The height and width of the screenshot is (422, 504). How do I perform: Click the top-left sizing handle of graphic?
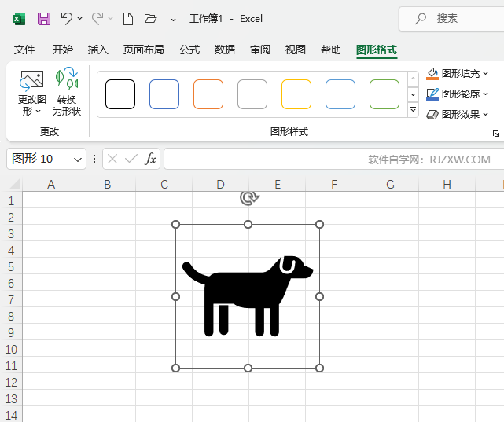tap(175, 225)
